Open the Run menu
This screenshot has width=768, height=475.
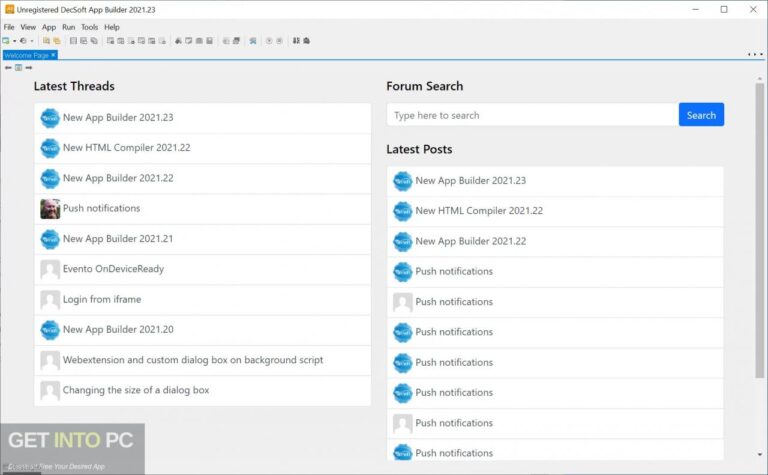coord(69,27)
